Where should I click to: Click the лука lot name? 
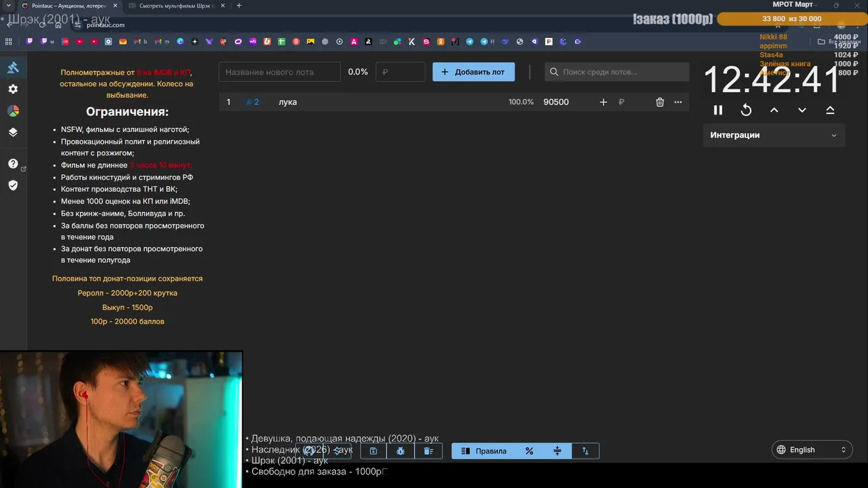[288, 102]
